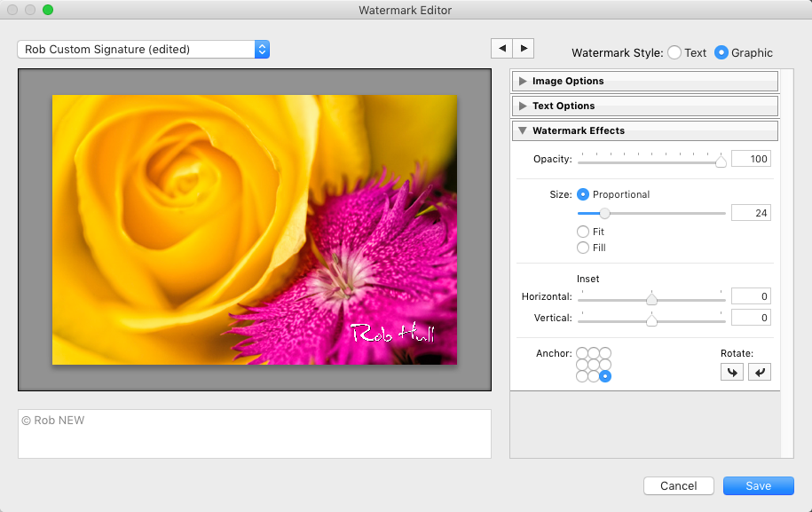812x512 pixels.
Task: Click the Opacity slider handle
Action: pyautogui.click(x=721, y=161)
